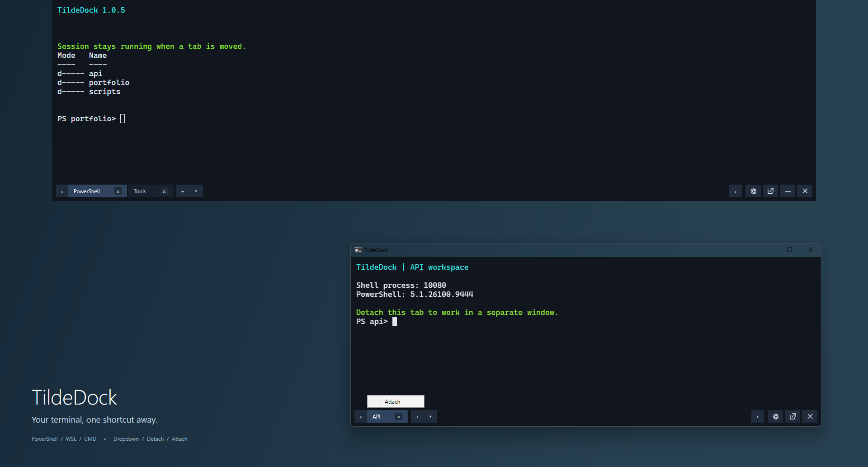Image resolution: width=868 pixels, height=467 pixels.
Task: Click 'TildeDock | API workspace' heading
Action: pos(412,267)
